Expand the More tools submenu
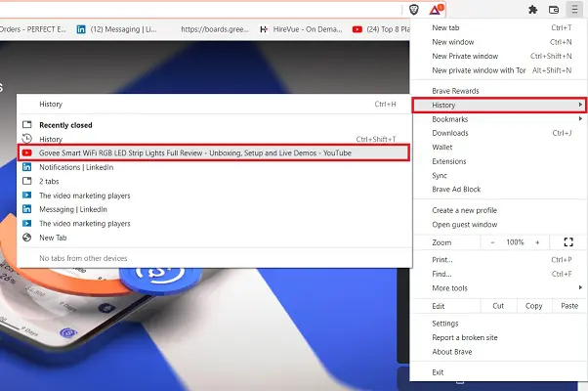Screen dimensions: 588x391 (499, 288)
